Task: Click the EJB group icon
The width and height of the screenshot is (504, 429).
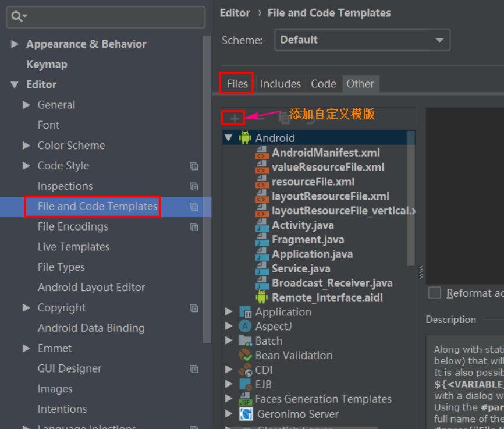Action: click(x=246, y=384)
